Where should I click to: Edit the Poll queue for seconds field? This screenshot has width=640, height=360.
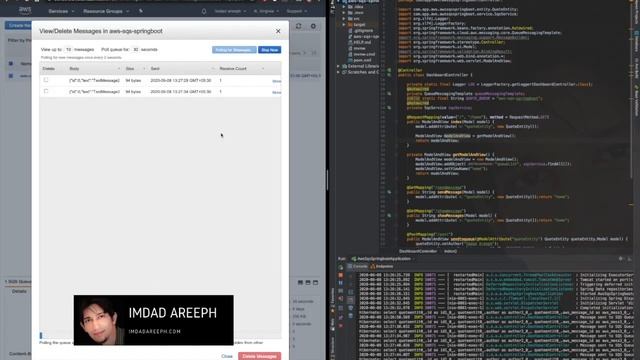(x=136, y=49)
